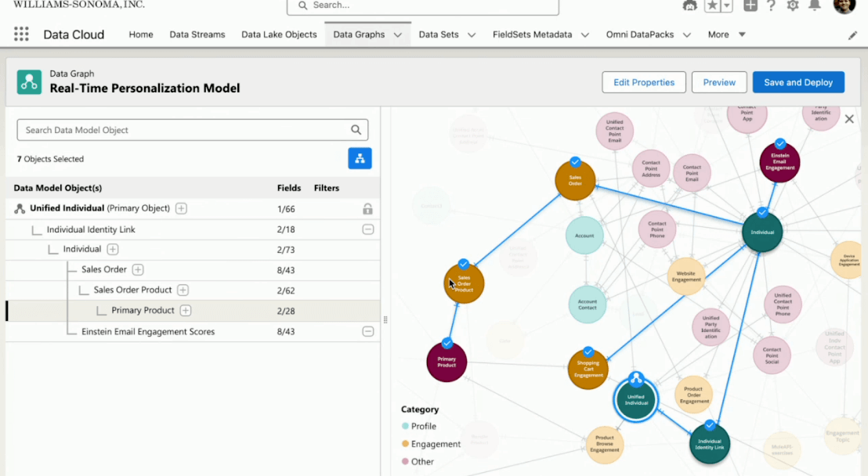Expand plus beside Individual row
Viewport: 868px width, 476px height.
(x=112, y=249)
